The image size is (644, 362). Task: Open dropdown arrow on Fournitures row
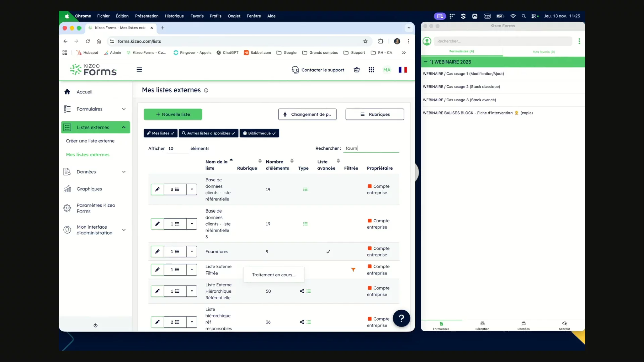pos(192,252)
